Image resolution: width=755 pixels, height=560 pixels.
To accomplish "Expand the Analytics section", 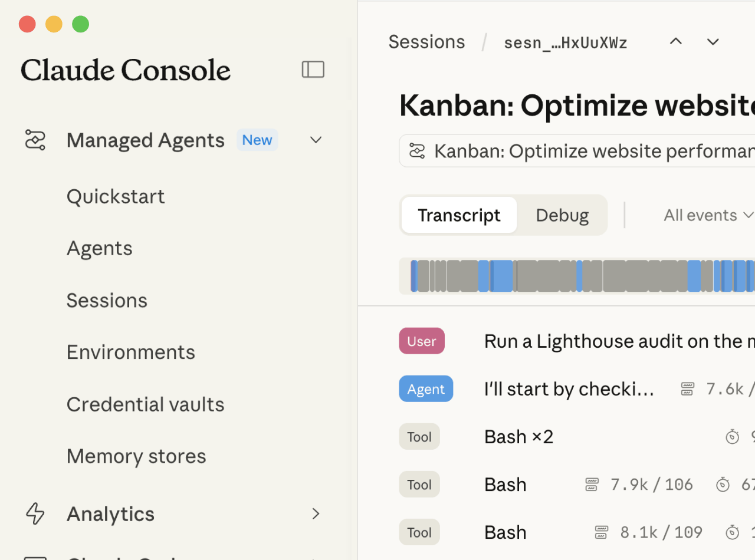I will coord(316,513).
